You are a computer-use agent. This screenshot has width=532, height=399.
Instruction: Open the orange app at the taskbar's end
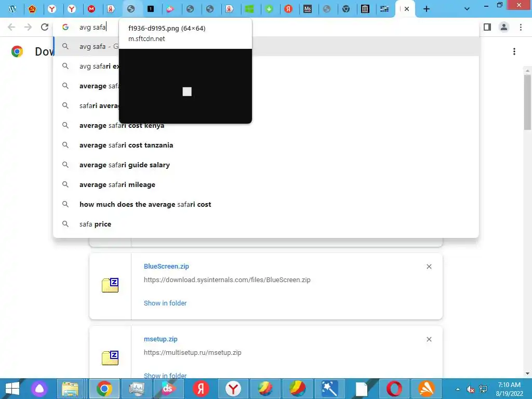426,389
